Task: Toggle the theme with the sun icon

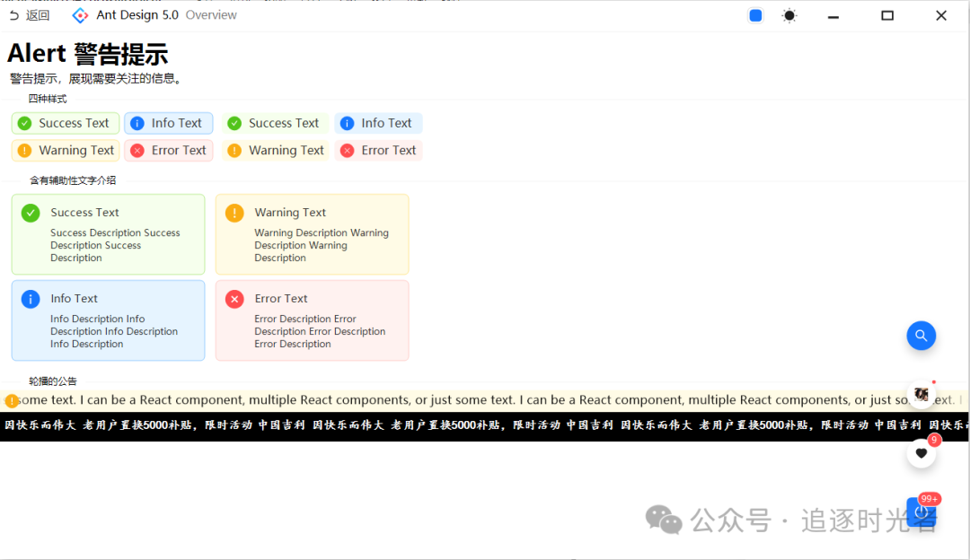Action: tap(789, 14)
